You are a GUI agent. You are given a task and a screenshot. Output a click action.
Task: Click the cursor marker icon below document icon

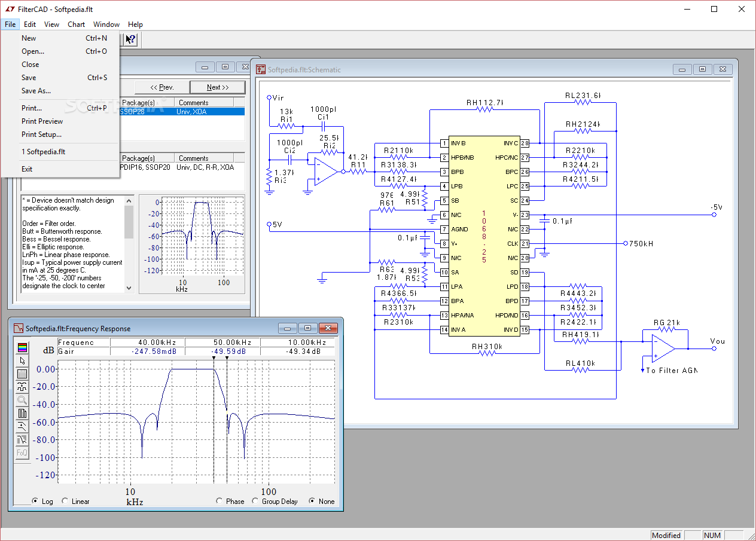tap(22, 426)
